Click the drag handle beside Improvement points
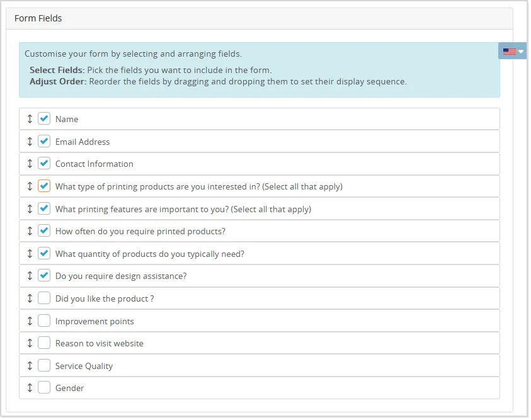The height and width of the screenshot is (420, 531). [x=30, y=321]
